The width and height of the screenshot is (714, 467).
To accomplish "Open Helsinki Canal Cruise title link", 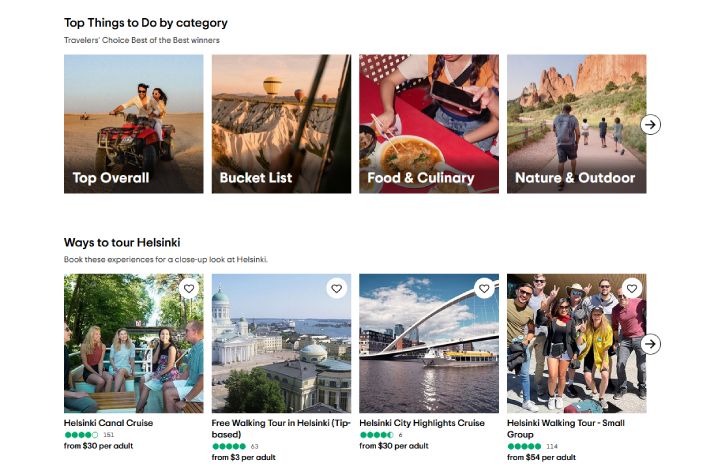I will [x=108, y=423].
